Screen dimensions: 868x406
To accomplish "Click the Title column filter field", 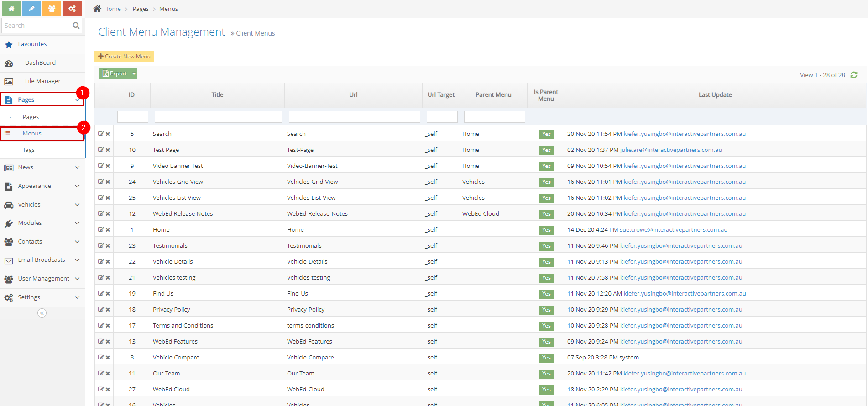I will [x=218, y=117].
